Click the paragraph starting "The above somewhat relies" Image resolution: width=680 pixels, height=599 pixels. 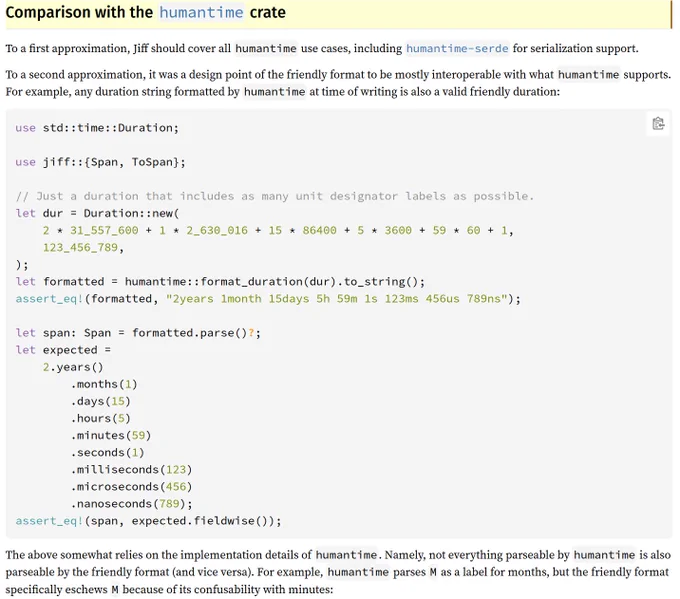tap(338, 572)
